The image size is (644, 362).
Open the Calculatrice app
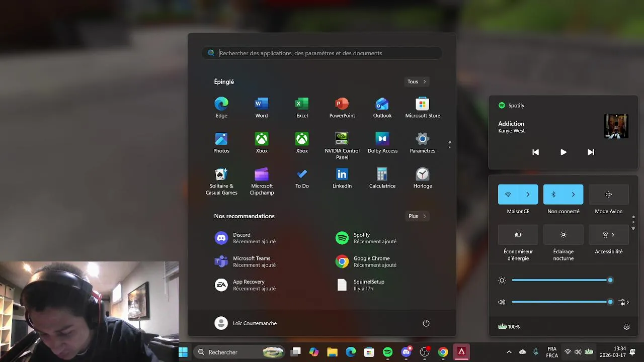pyautogui.click(x=382, y=178)
